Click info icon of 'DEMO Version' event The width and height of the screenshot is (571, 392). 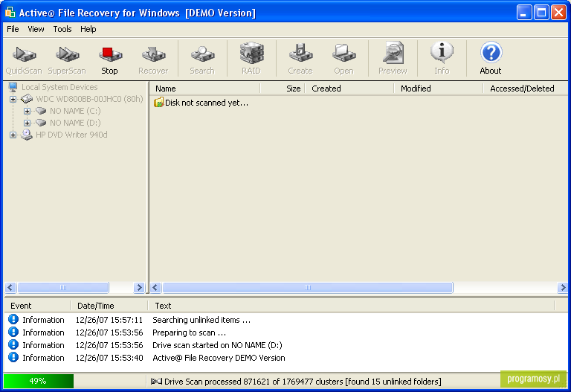click(13, 357)
